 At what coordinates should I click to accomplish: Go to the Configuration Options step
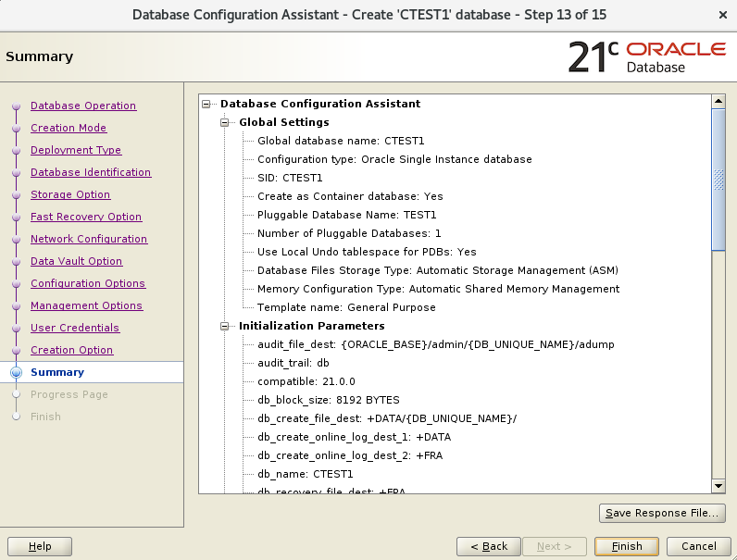tap(88, 283)
